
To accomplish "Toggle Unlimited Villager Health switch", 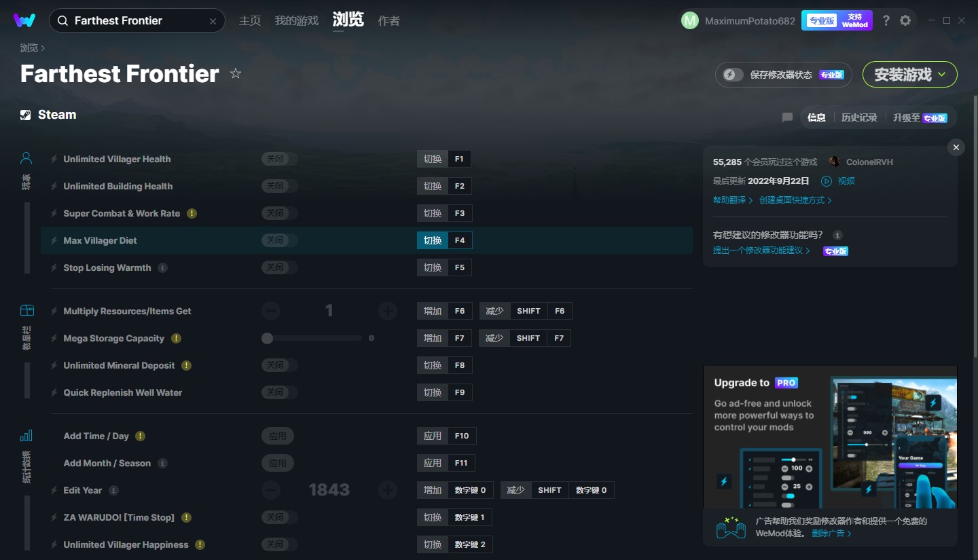I will point(279,159).
